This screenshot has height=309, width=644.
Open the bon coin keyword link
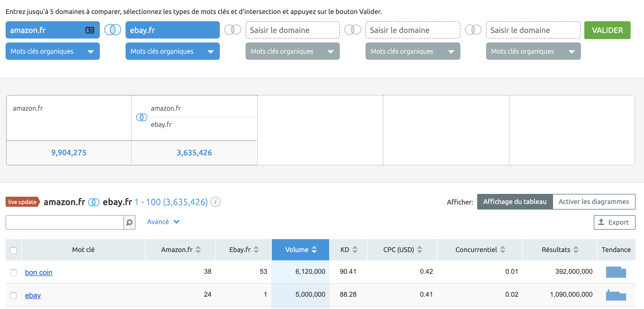coord(39,272)
